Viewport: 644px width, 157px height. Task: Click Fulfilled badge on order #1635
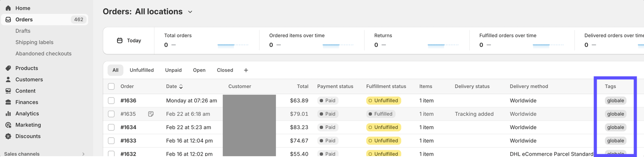[380, 114]
